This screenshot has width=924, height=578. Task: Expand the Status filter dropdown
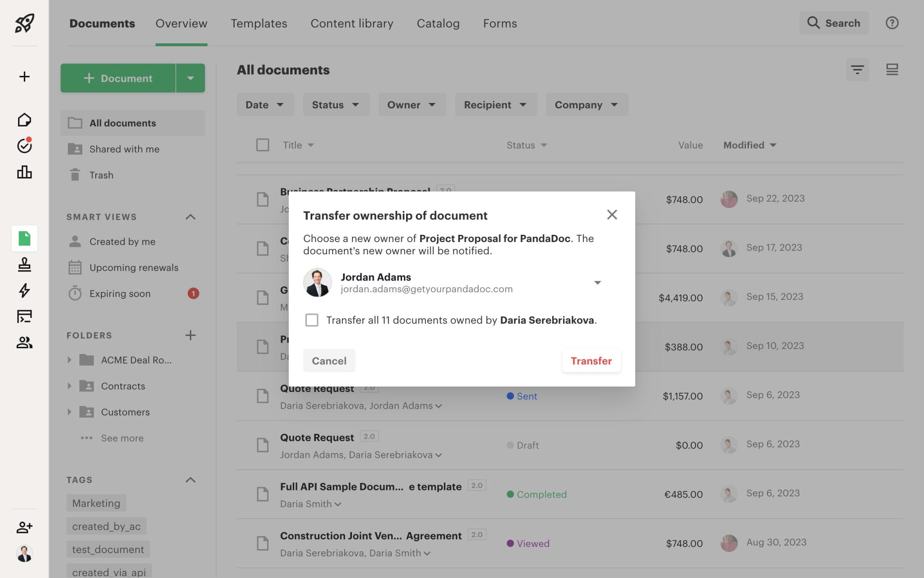[336, 105]
